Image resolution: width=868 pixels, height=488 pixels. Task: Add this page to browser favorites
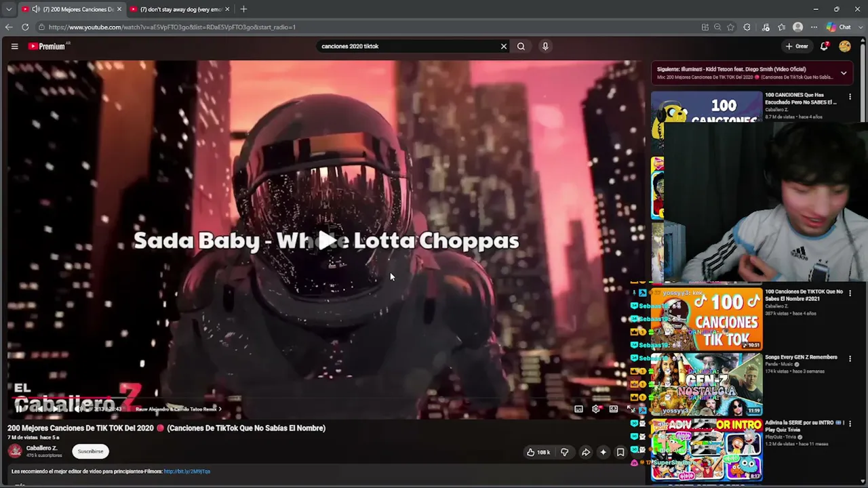(x=730, y=27)
